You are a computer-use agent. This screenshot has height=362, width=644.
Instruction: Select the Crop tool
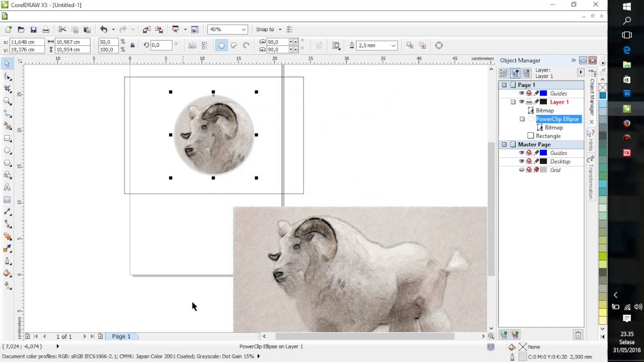point(7,88)
